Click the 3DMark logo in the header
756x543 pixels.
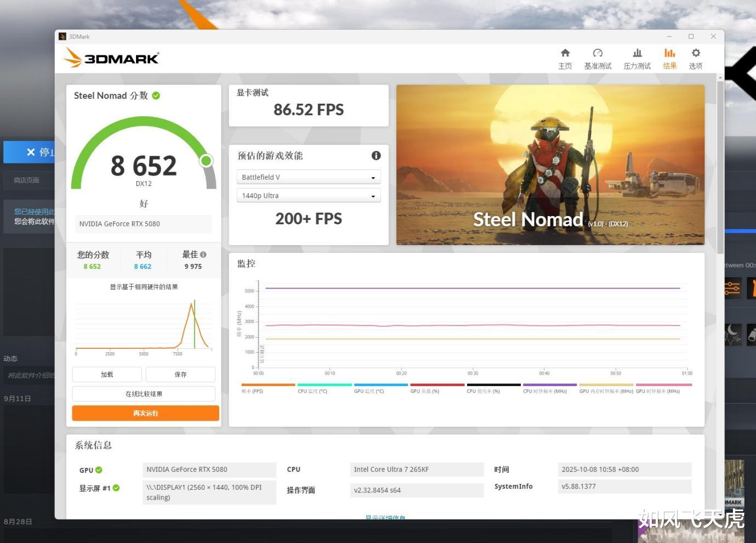(111, 58)
